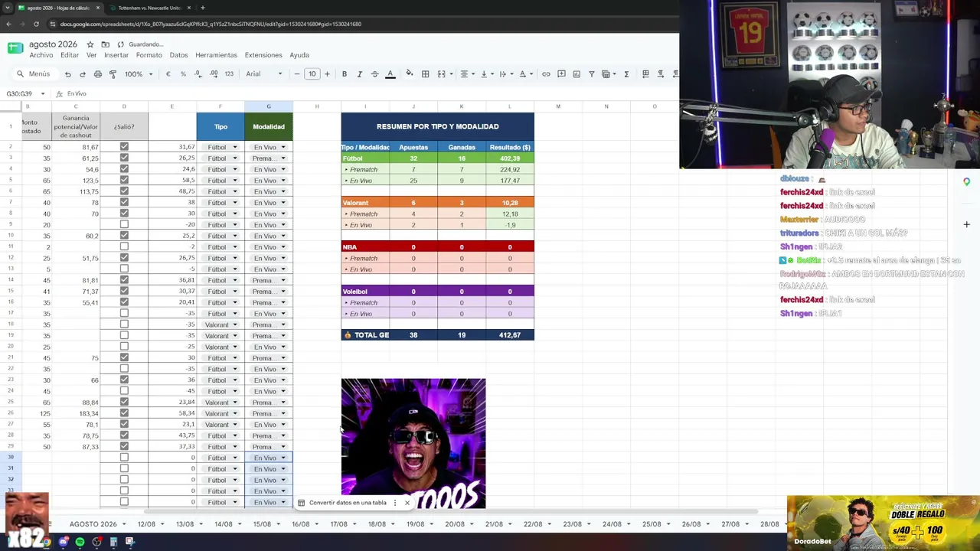
Task: Insert a link with the chain icon
Action: pyautogui.click(x=546, y=74)
